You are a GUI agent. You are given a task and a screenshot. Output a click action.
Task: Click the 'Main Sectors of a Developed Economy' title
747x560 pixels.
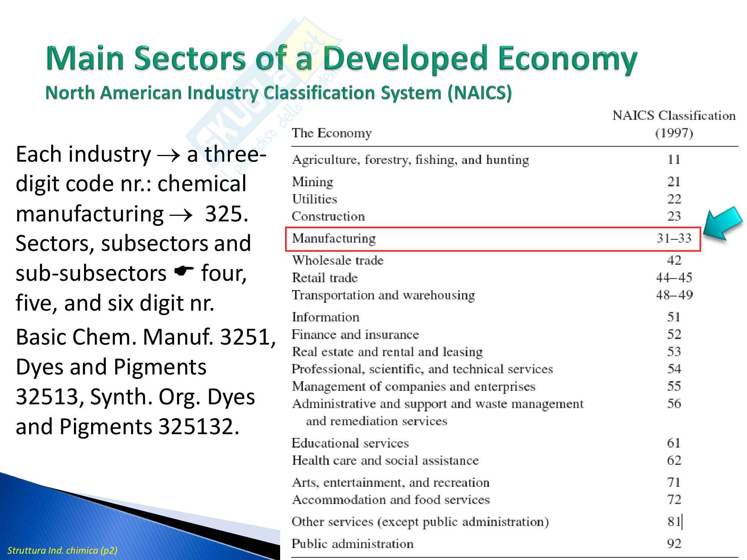click(x=341, y=58)
